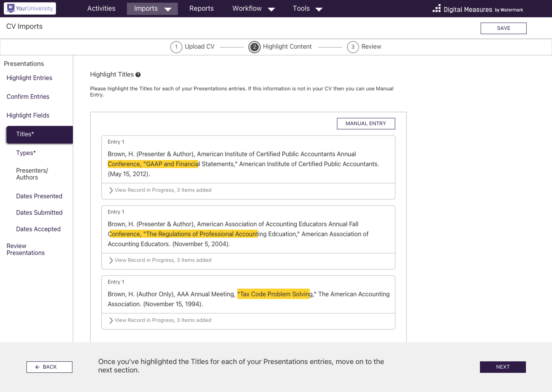Click step 3 Review circle
The height and width of the screenshot is (392, 552).
point(353,47)
